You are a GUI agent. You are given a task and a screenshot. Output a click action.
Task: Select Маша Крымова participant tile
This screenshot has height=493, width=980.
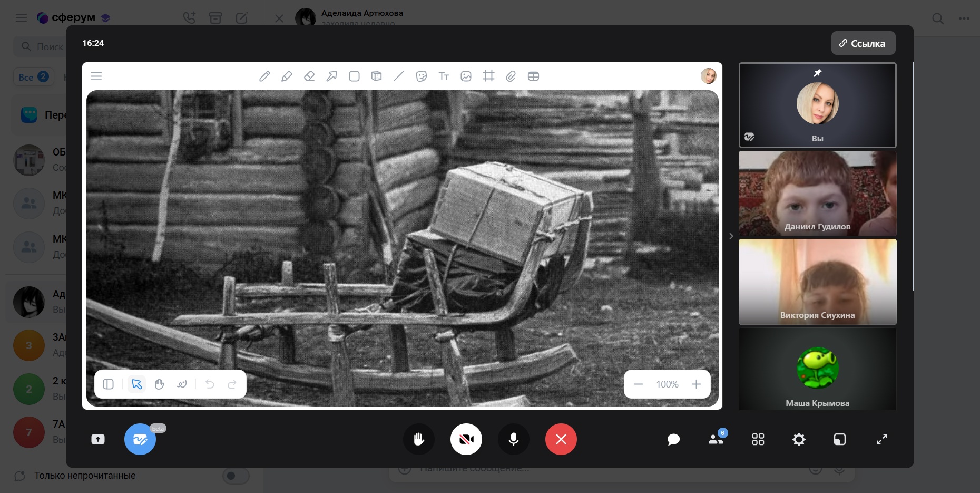817,369
